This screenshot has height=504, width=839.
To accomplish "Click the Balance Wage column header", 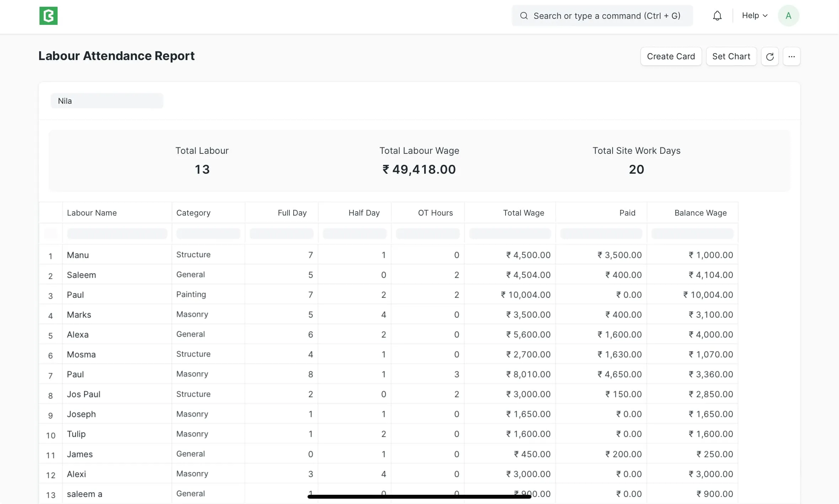I will point(700,213).
